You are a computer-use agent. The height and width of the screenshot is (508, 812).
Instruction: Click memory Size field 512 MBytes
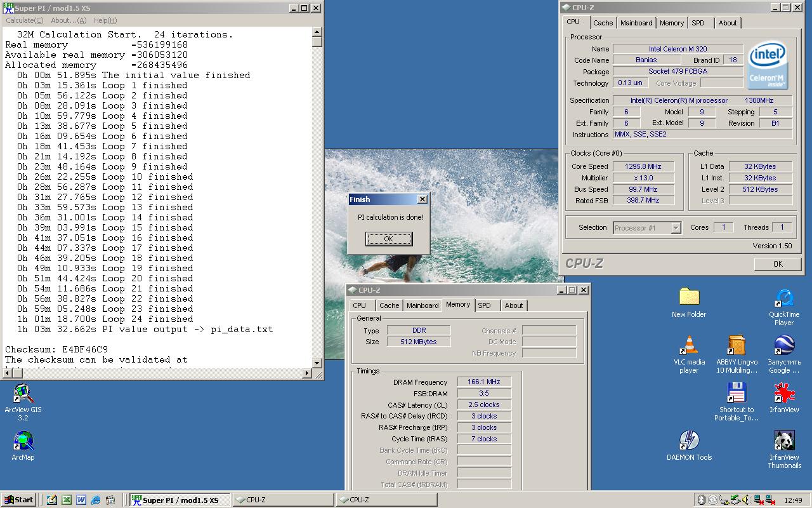[x=419, y=342]
